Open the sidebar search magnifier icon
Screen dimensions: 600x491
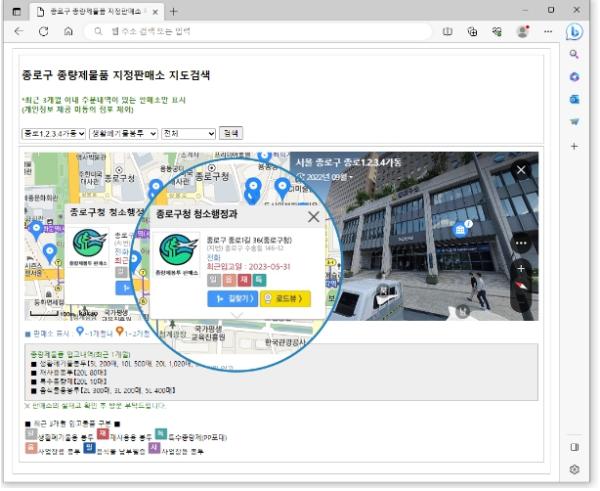coord(574,55)
